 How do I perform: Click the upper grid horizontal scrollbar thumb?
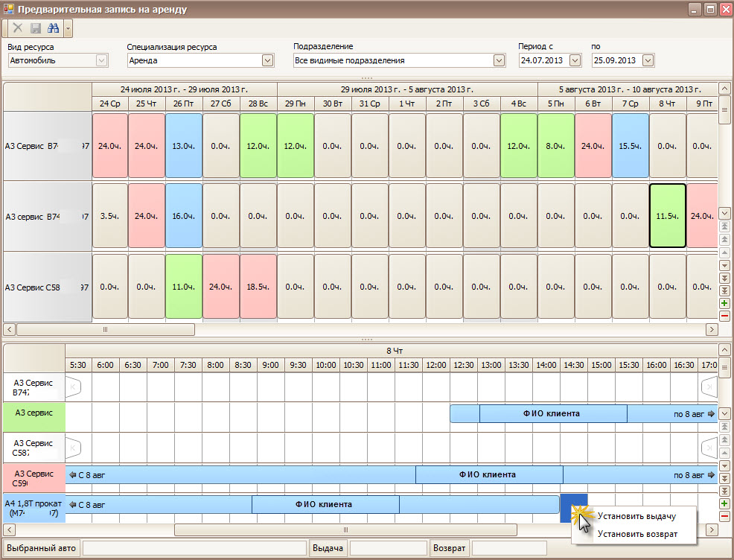click(x=104, y=329)
